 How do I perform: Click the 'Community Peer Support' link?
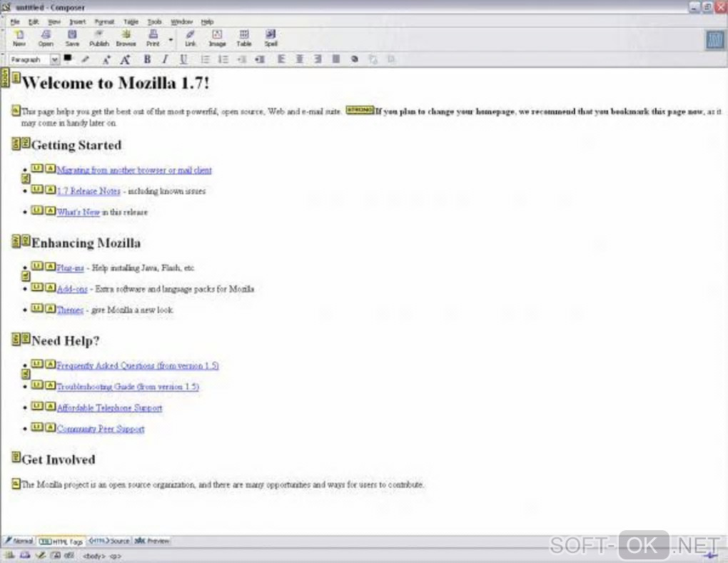pos(101,429)
